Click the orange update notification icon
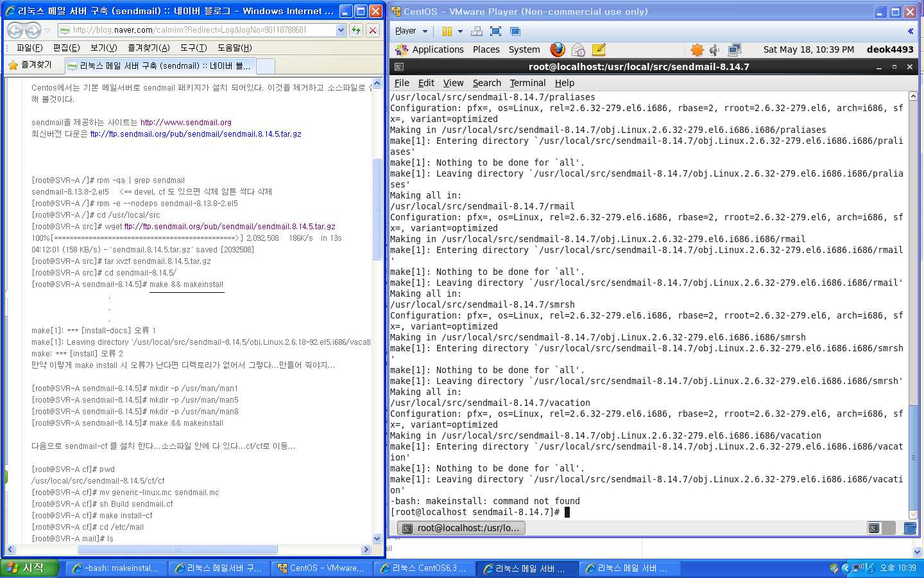The height and width of the screenshot is (578, 924). [x=697, y=49]
